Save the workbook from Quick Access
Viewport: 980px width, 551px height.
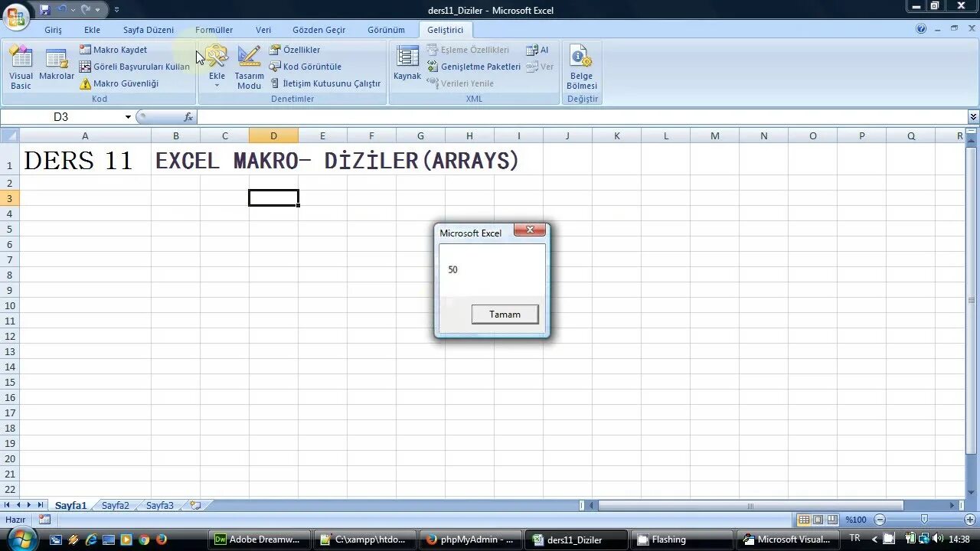[45, 10]
